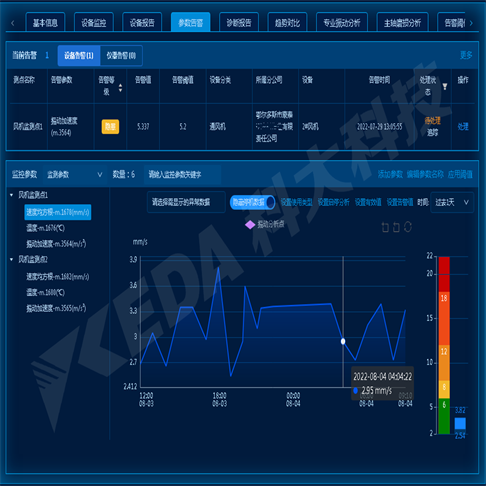Collapse the 风机监测点1 tree node

pyautogui.click(x=12, y=195)
